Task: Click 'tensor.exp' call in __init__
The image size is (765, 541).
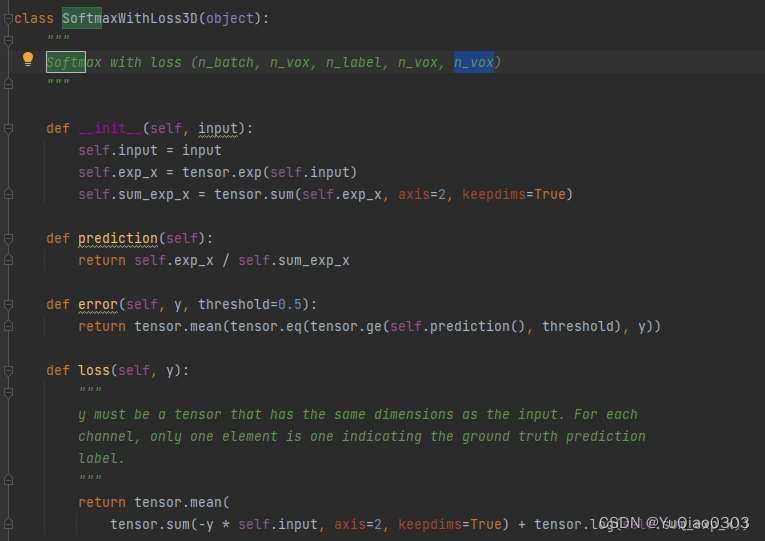Action: 222,173
